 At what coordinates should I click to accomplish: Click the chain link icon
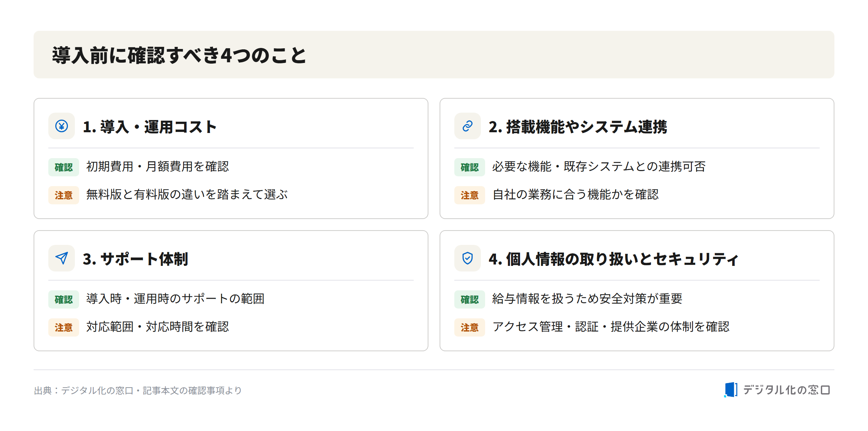tap(468, 126)
